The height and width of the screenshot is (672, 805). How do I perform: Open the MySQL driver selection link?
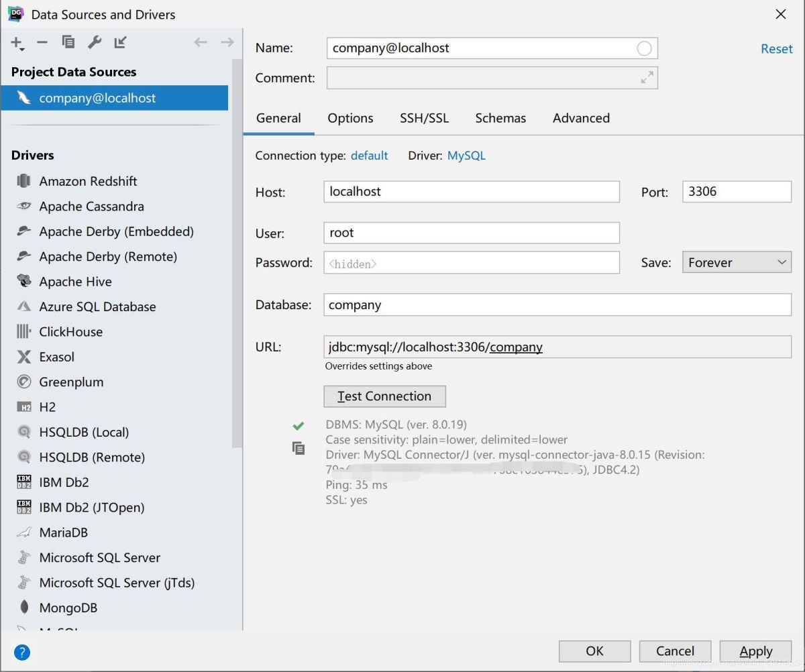coord(466,156)
